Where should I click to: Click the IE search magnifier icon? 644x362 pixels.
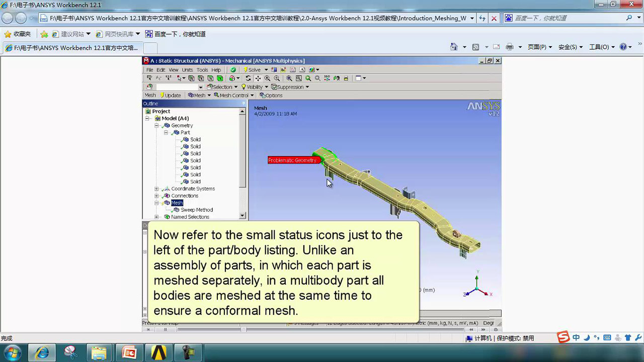[629, 18]
